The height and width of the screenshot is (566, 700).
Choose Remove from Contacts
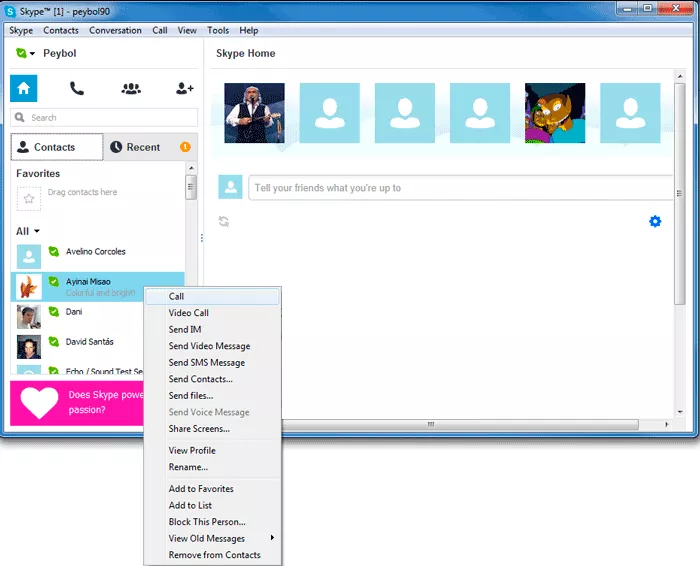tap(213, 555)
